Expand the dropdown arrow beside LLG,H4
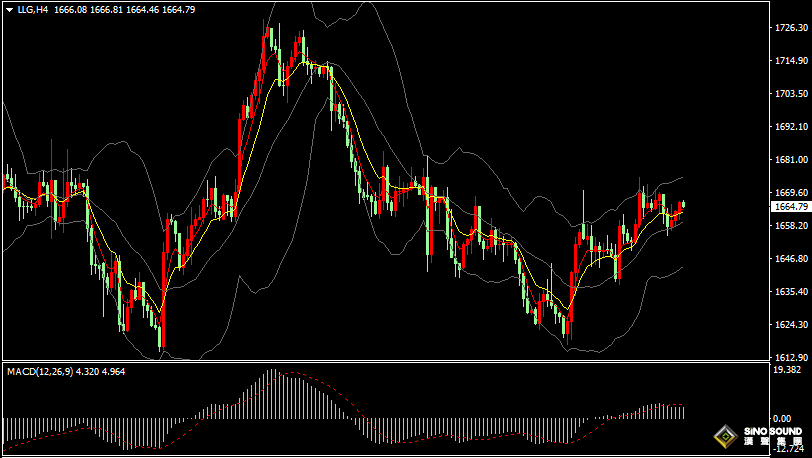This screenshot has width=812, height=458. 9,9
